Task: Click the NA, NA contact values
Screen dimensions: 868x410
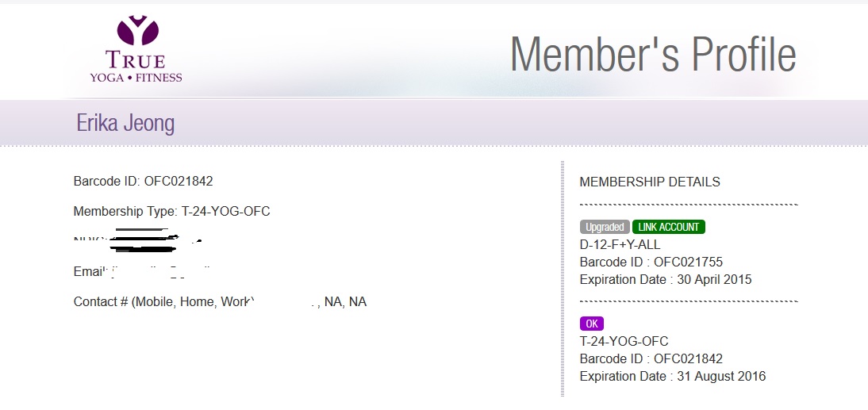Action: click(345, 301)
